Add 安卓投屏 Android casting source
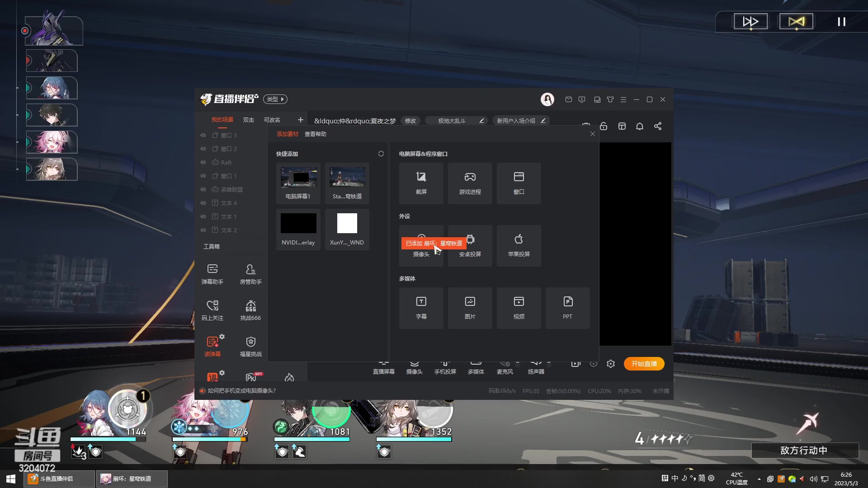868x488 pixels. 470,246
